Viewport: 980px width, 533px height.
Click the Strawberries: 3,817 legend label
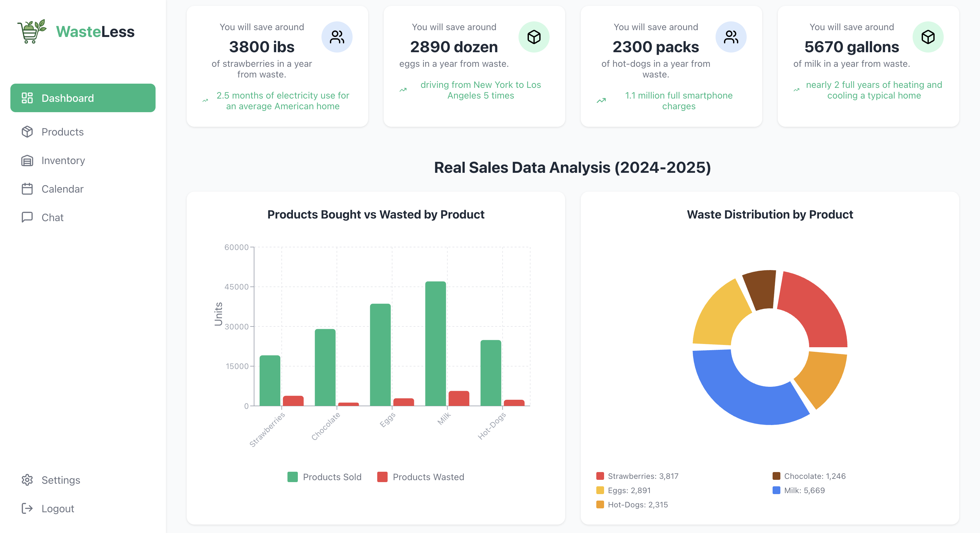[x=643, y=476]
